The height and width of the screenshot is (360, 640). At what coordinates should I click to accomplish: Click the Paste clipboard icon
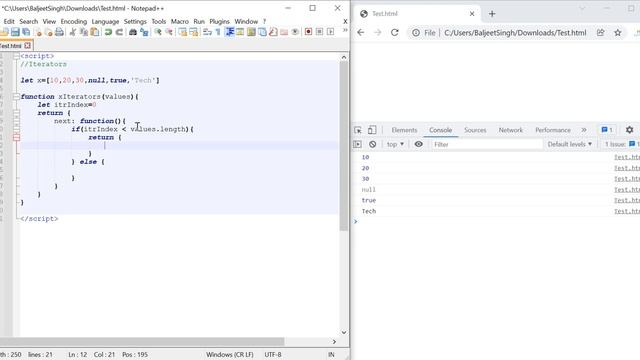click(x=95, y=32)
